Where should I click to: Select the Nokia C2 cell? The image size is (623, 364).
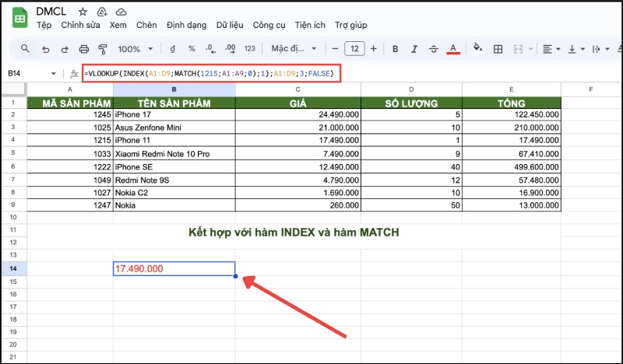pos(174,193)
